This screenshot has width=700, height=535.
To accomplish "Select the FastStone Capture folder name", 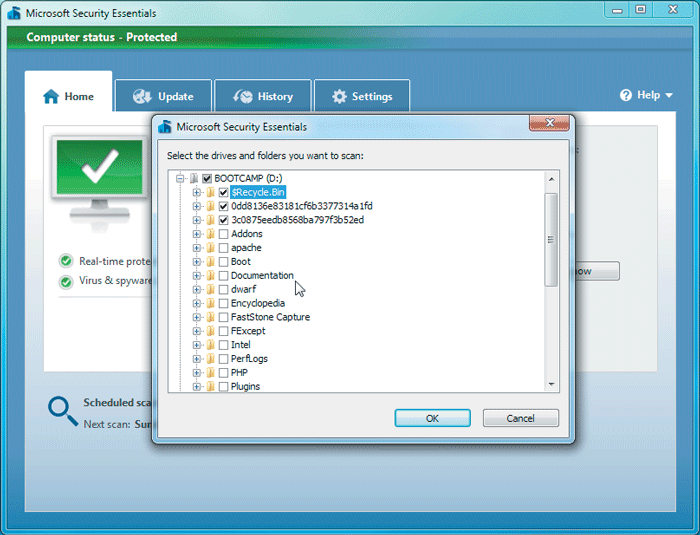I will [x=270, y=317].
